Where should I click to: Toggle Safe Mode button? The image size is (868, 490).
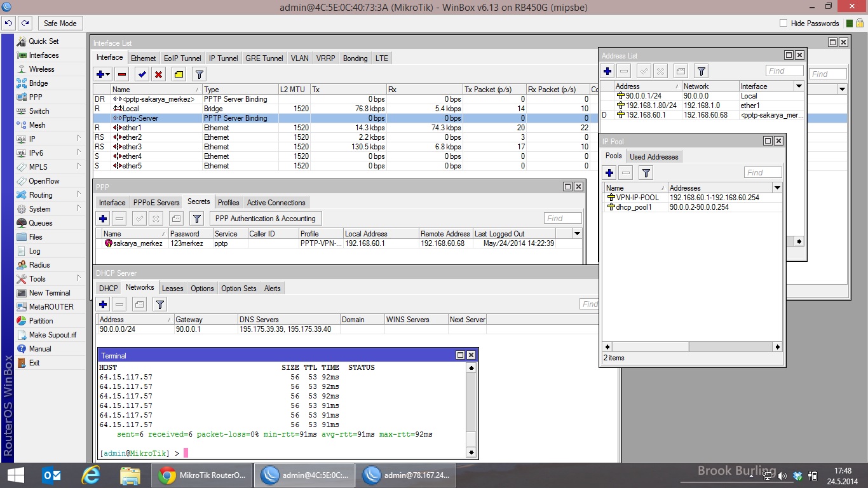[60, 24]
